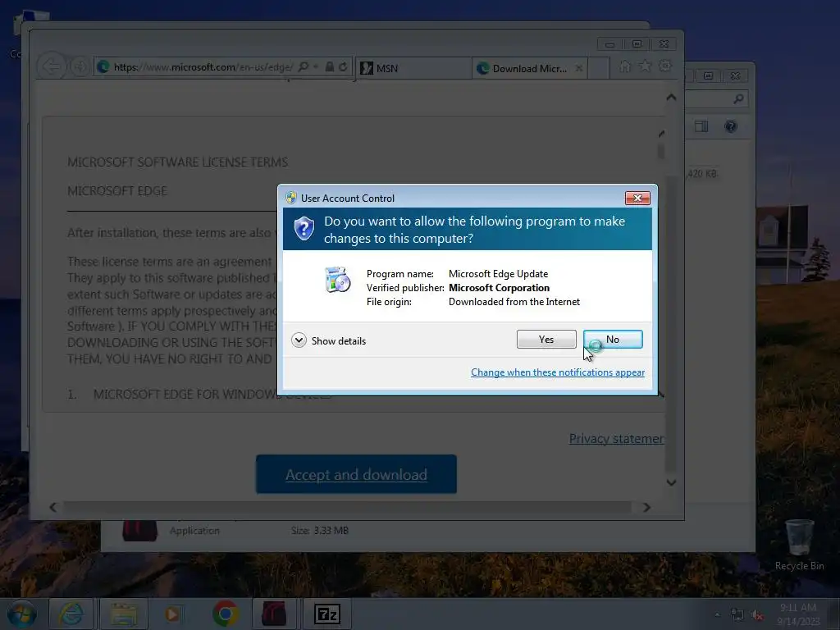Close the Download Micr... tab
Image resolution: width=840 pixels, height=630 pixels.
pos(578,68)
